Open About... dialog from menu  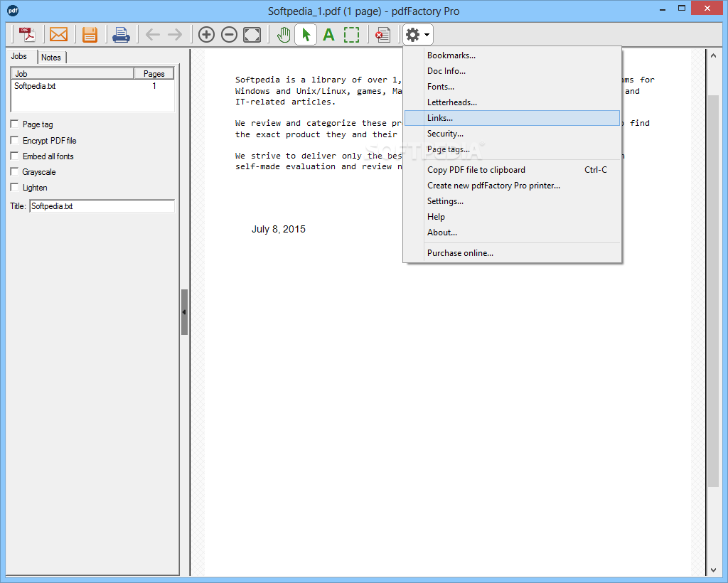pyautogui.click(x=512, y=232)
